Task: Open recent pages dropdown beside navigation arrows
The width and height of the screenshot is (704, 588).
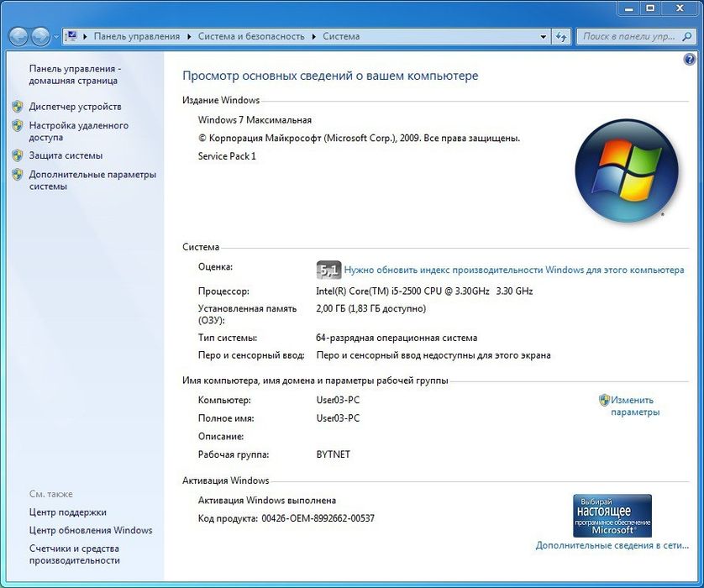Action: pos(55,37)
